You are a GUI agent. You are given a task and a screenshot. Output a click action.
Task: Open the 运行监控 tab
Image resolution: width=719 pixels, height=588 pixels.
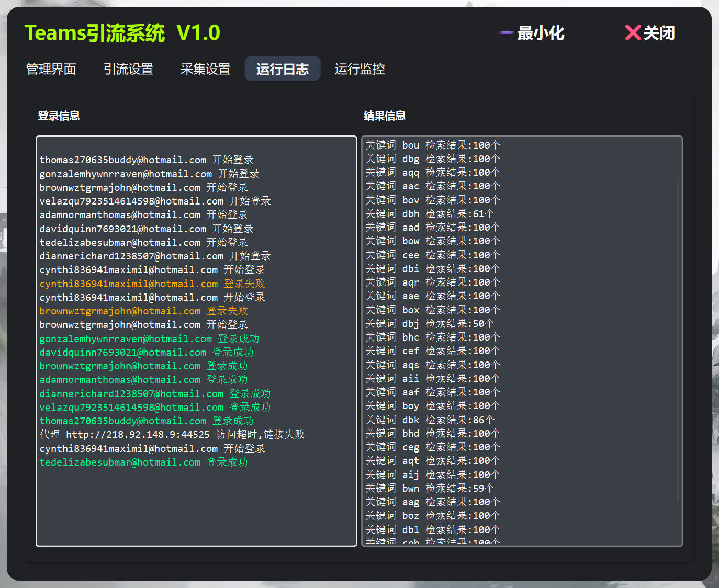[x=359, y=69]
